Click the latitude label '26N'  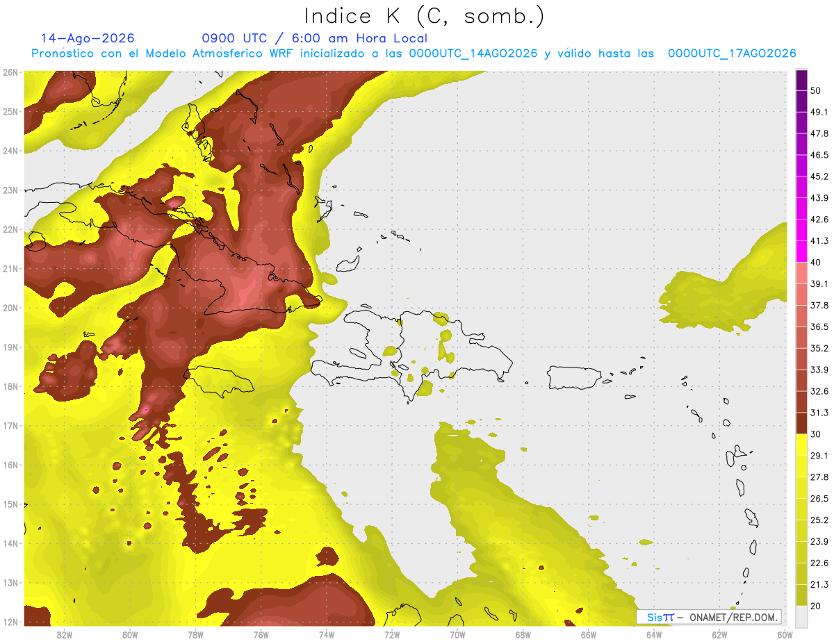10,72
